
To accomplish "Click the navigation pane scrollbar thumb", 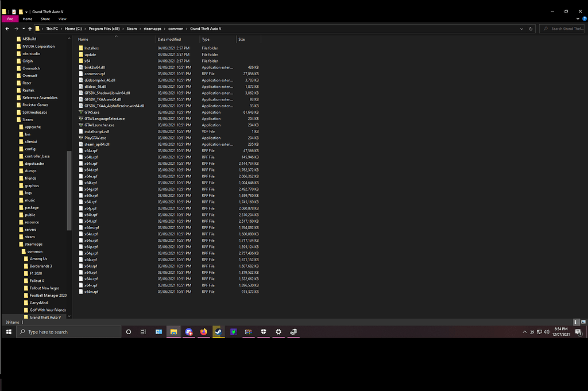I will click(x=69, y=191).
